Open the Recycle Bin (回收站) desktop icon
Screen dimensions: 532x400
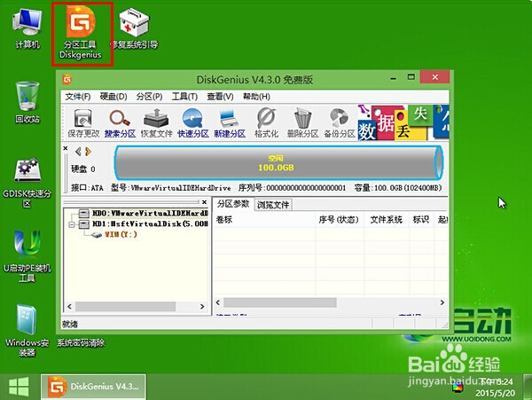click(x=27, y=102)
